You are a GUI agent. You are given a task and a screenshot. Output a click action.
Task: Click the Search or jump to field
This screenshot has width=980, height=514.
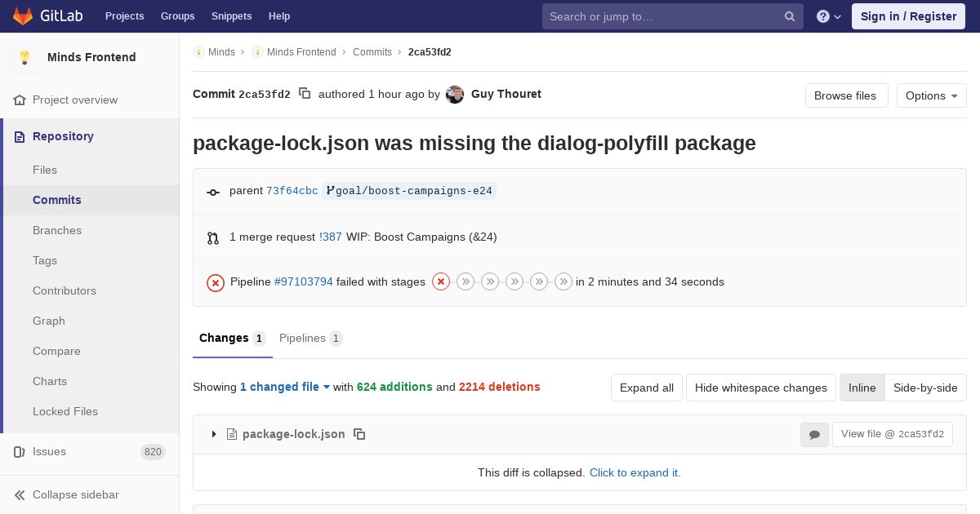[x=661, y=16]
